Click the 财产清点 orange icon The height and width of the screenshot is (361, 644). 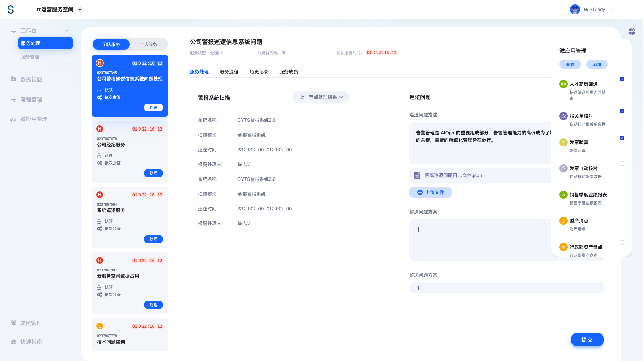563,221
